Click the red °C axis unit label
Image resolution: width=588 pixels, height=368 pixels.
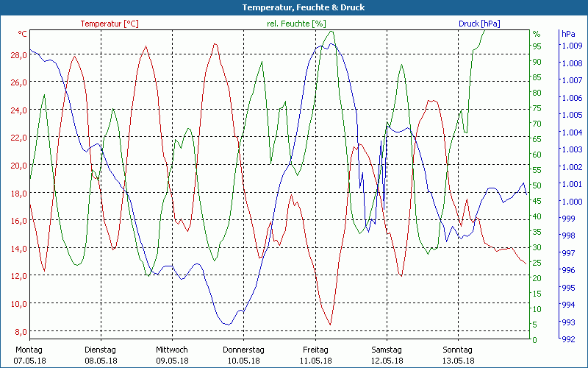(x=23, y=35)
